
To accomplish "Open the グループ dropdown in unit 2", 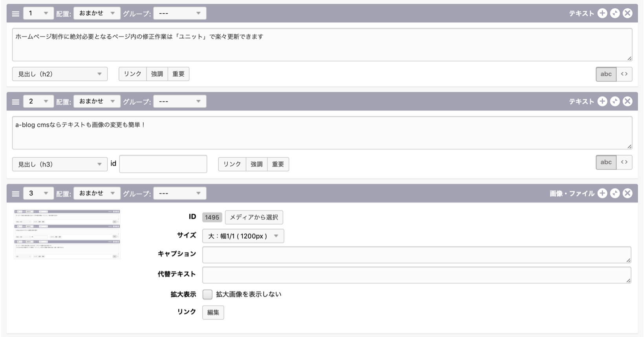I will click(179, 101).
